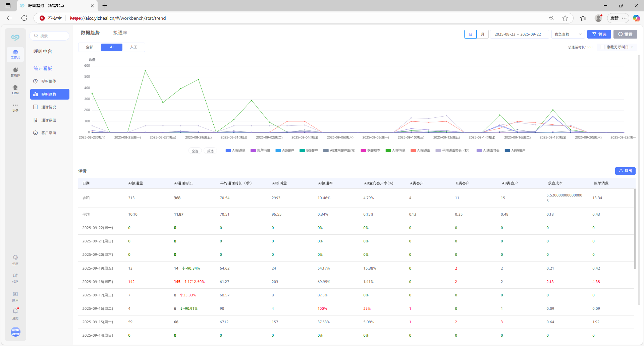Open the 线路 routes icon
The image size is (644, 346).
[x=15, y=278]
